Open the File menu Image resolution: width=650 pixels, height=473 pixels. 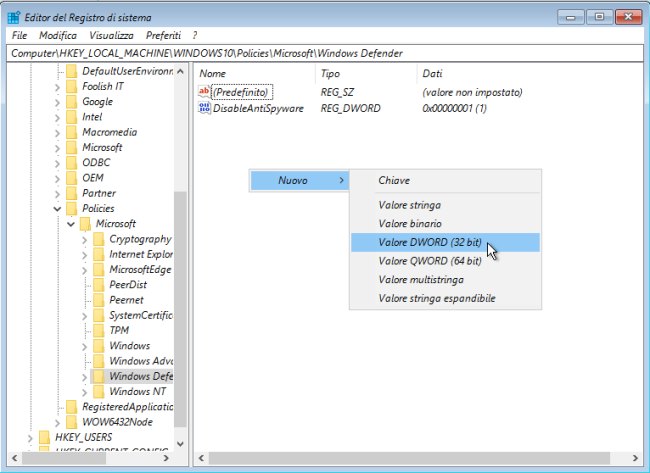coord(19,36)
